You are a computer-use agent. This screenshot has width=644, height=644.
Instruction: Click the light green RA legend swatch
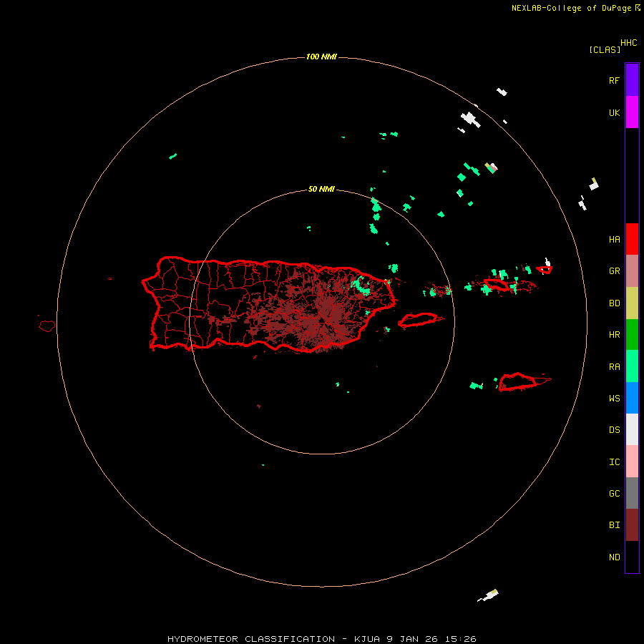tap(632, 366)
